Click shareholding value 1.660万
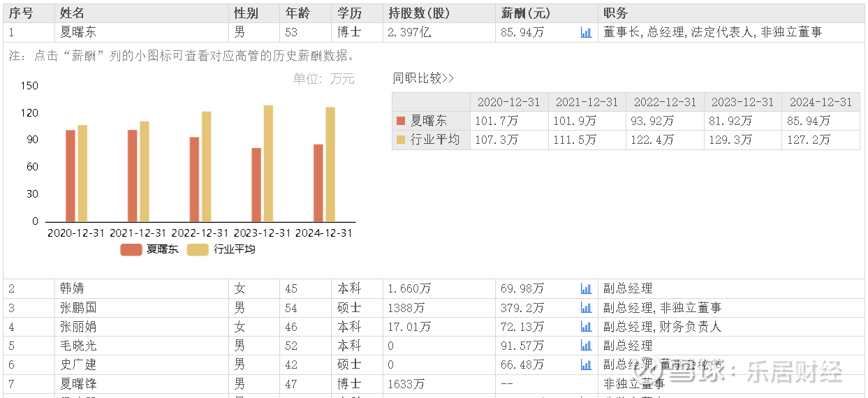 pos(410,288)
